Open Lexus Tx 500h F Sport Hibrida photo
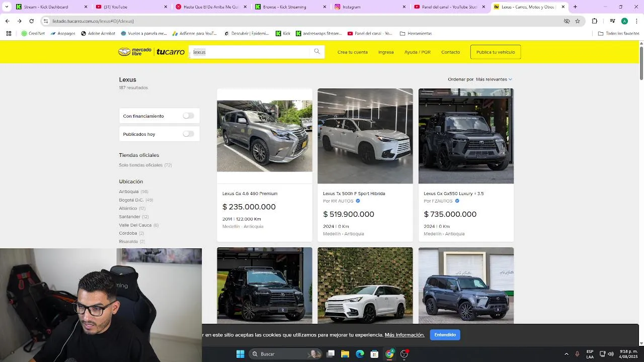The height and width of the screenshot is (362, 644). (x=365, y=136)
